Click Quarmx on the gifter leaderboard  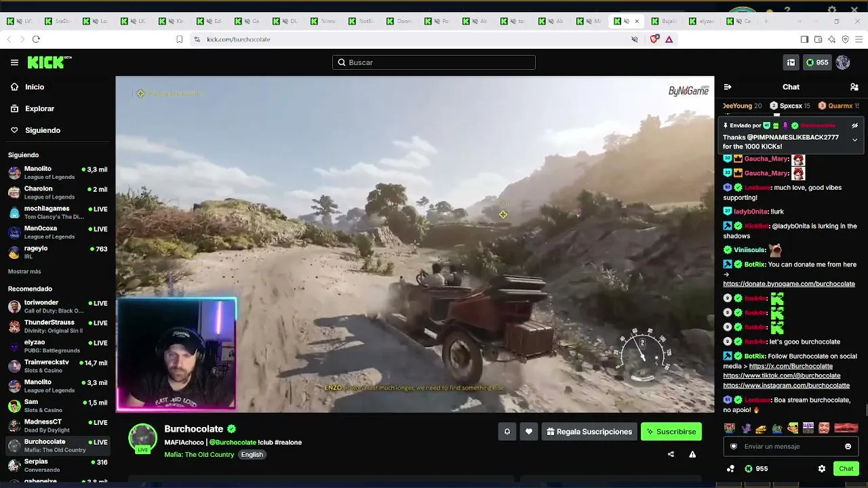(840, 106)
